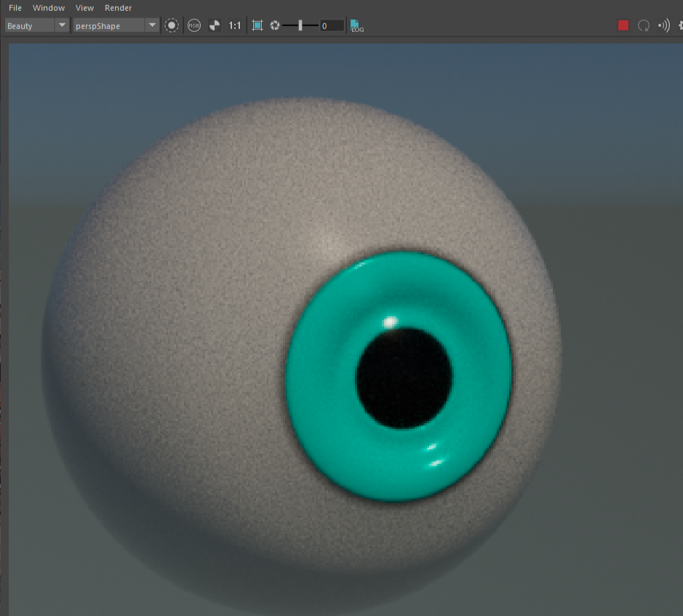Image resolution: width=683 pixels, height=616 pixels.
Task: Toggle the isolate selected circle icon
Action: point(172,25)
